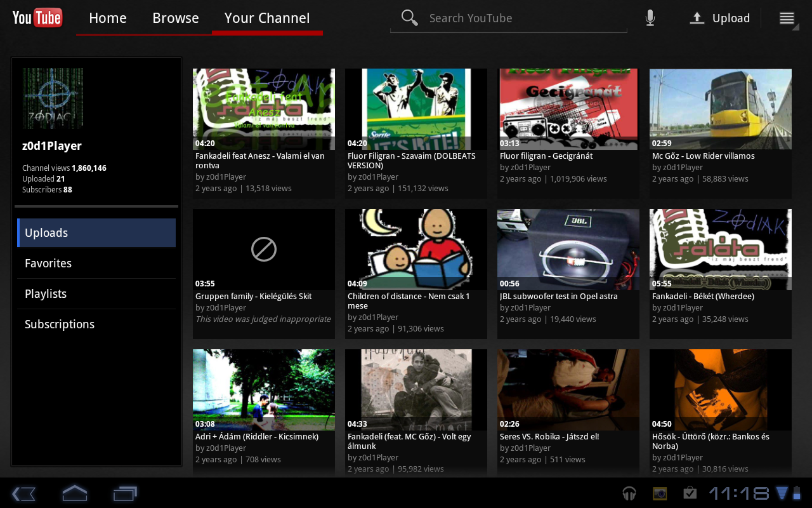Activate voice search microphone

(650, 18)
